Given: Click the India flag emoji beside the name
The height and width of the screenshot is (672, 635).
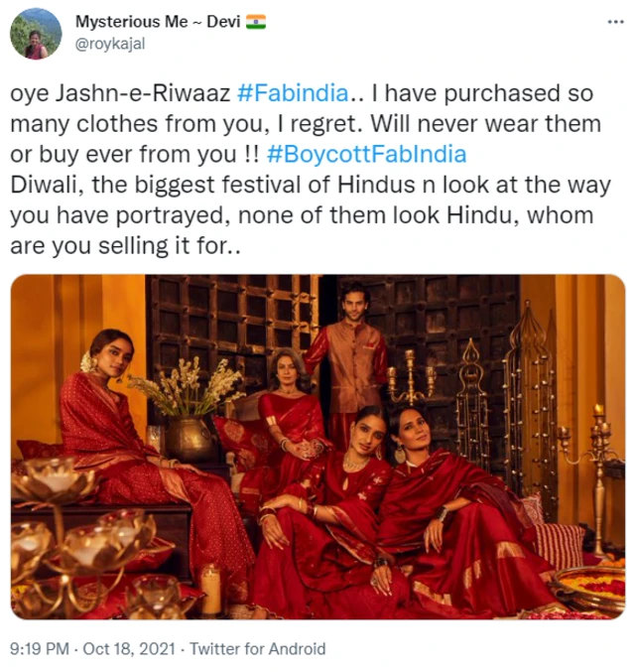Looking at the screenshot, I should click(255, 22).
